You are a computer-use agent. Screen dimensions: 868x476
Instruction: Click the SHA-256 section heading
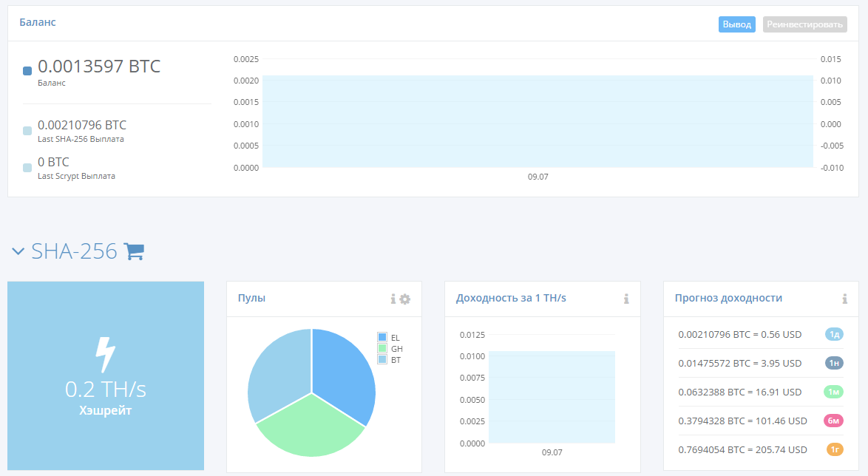pos(74,251)
